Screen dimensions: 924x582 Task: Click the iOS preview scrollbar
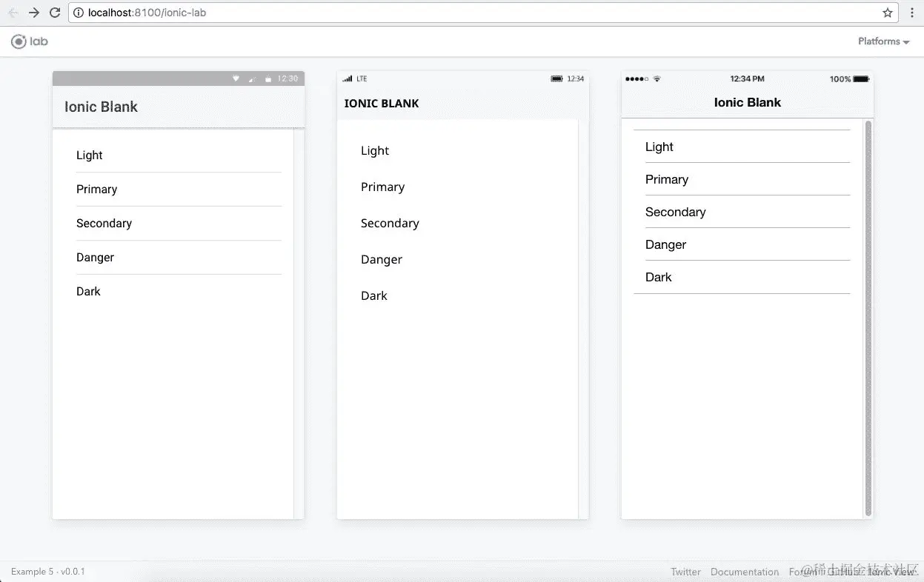868,318
